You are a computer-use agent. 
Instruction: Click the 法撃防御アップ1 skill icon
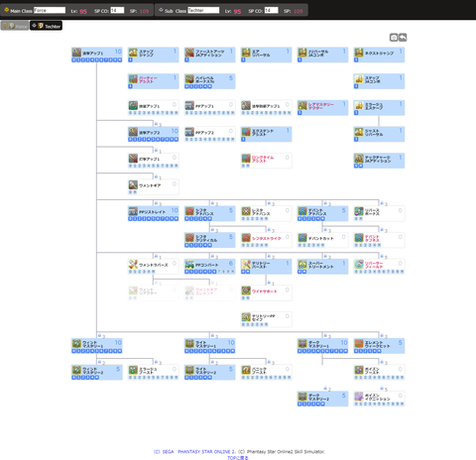(x=246, y=105)
